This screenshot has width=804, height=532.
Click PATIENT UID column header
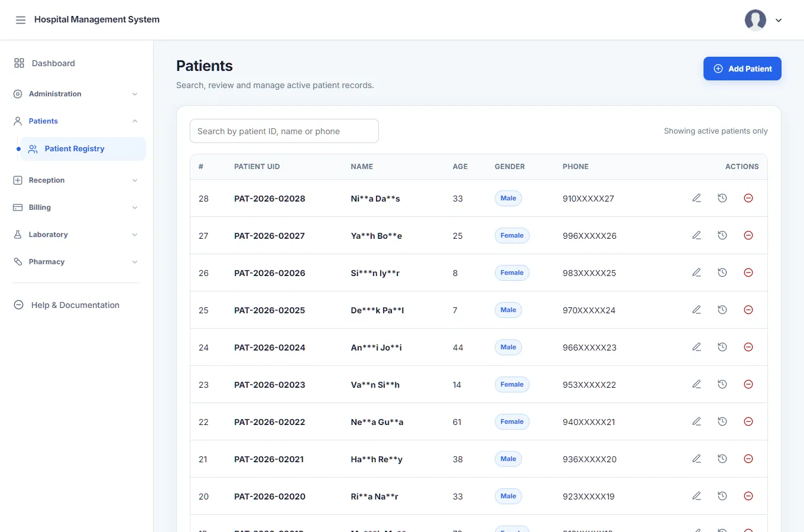point(257,167)
